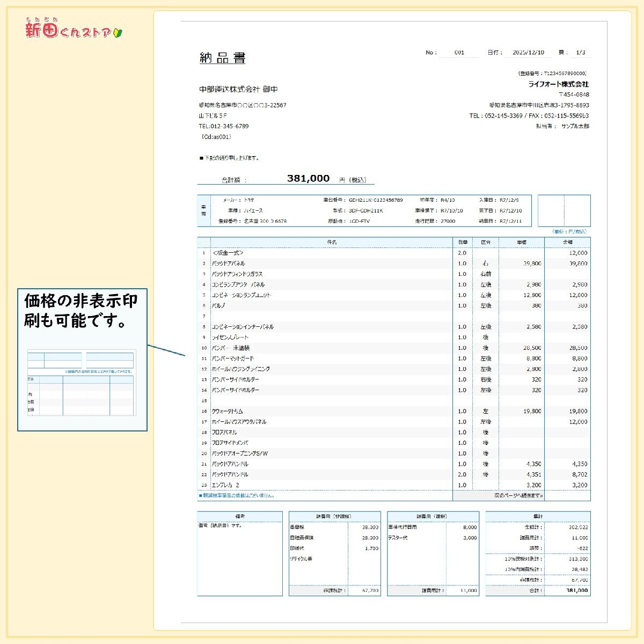Click the row 23 item エンブレム 2
This screenshot has height=644, width=644.
[225, 485]
